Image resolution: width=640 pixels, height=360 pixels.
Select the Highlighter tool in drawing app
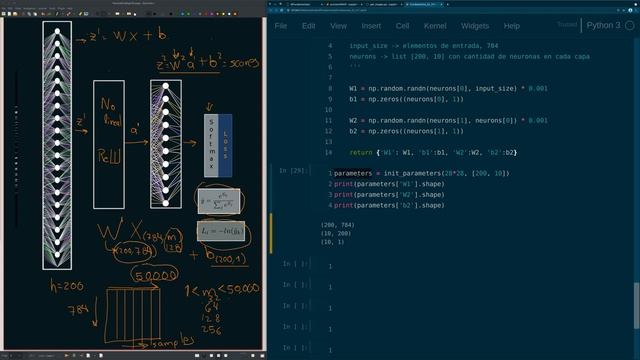point(80,14)
